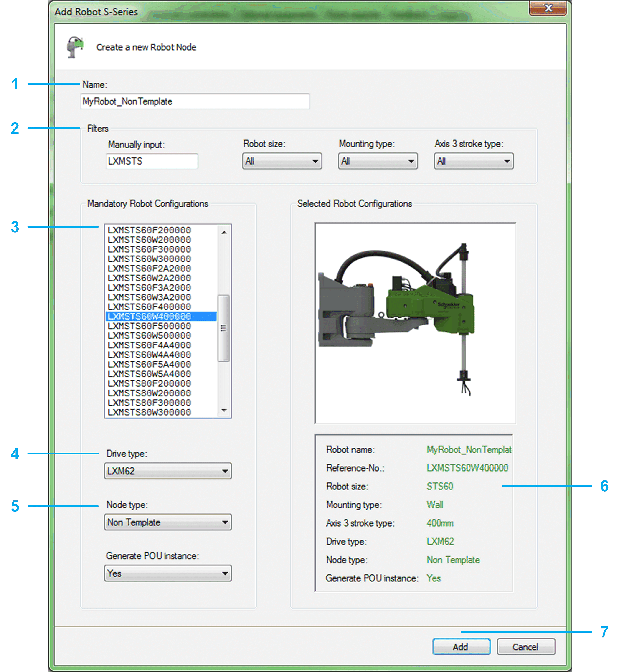The image size is (624, 672).
Task: Select highlighted LXMSTS60W400000 list entry
Action: pos(161,316)
